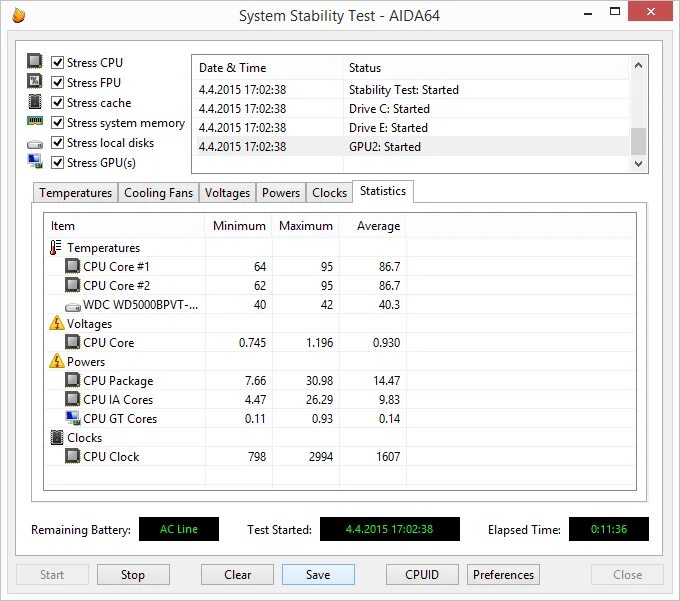
Task: Click the cache chip icon beside Stress cache
Action: point(35,101)
